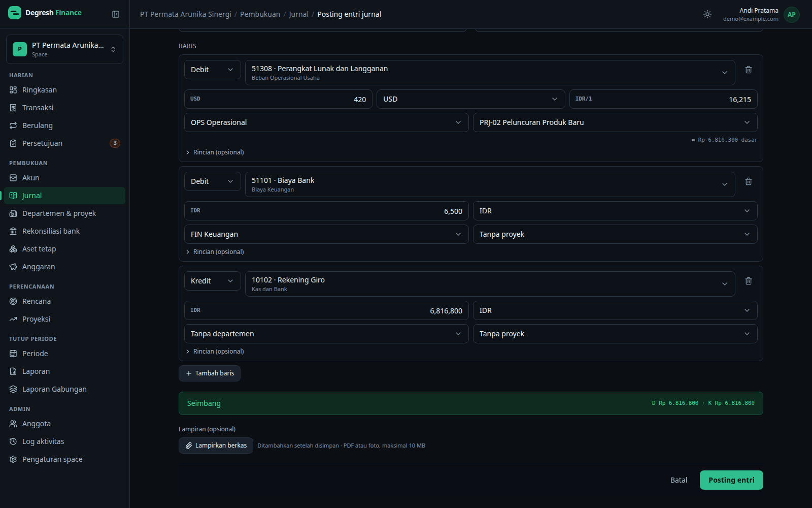This screenshot has width=812, height=508.
Task: Click Jurnal breadcrumb link
Action: [x=298, y=14]
